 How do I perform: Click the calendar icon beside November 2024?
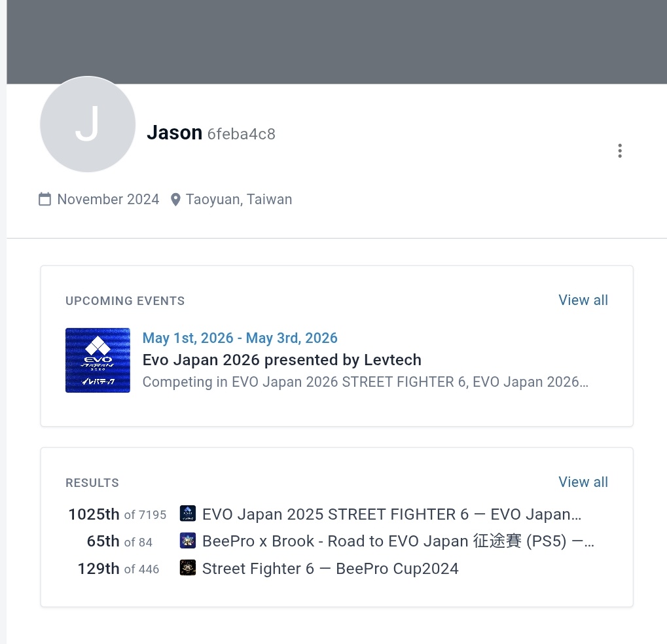pos(45,199)
